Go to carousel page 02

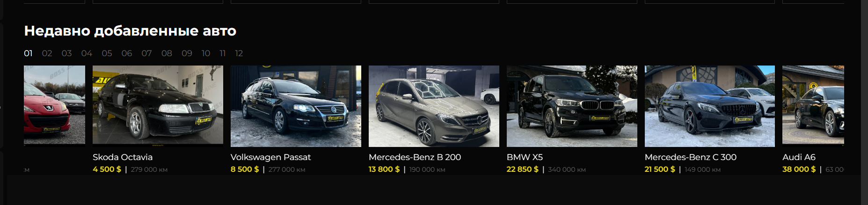tap(47, 53)
